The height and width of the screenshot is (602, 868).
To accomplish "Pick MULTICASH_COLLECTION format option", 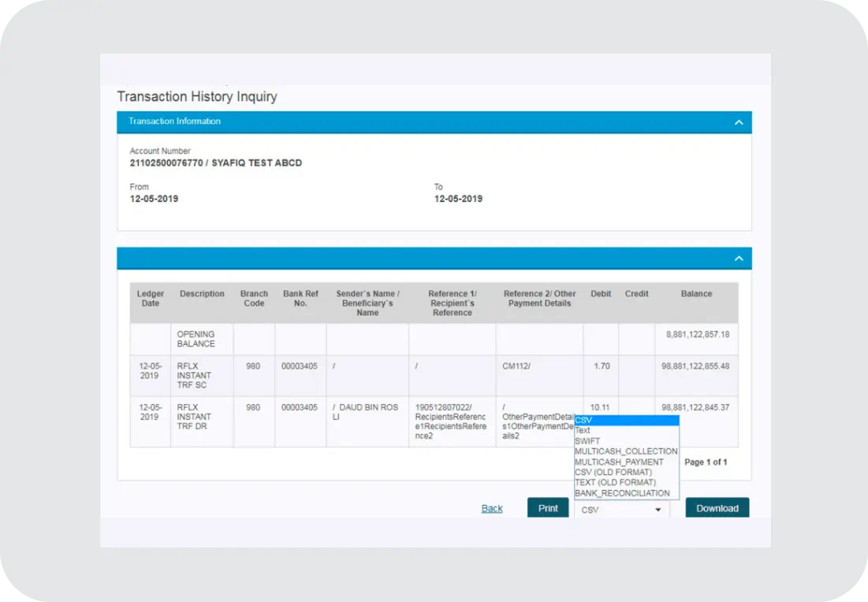I will click(x=626, y=451).
